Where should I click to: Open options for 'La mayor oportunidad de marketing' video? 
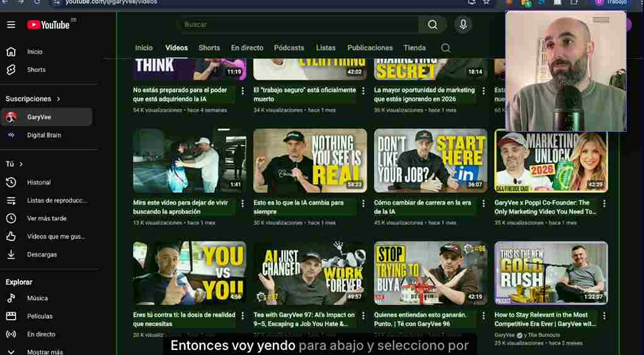pyautogui.click(x=483, y=91)
